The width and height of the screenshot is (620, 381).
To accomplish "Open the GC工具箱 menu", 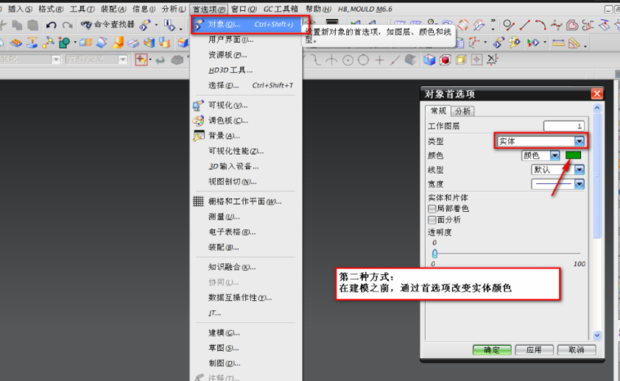I will click(281, 9).
